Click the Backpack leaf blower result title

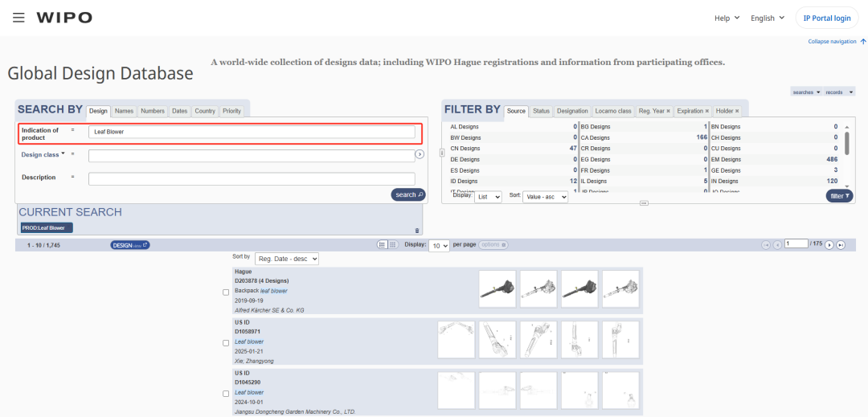[260, 290]
